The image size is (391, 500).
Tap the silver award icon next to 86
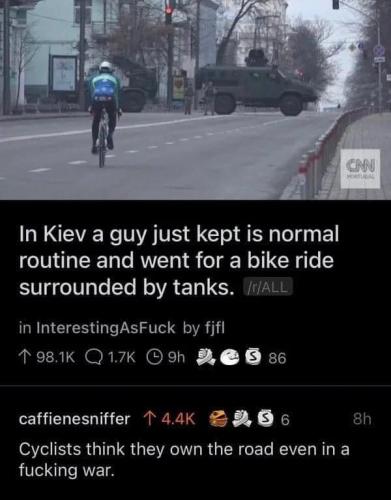pos(252,358)
